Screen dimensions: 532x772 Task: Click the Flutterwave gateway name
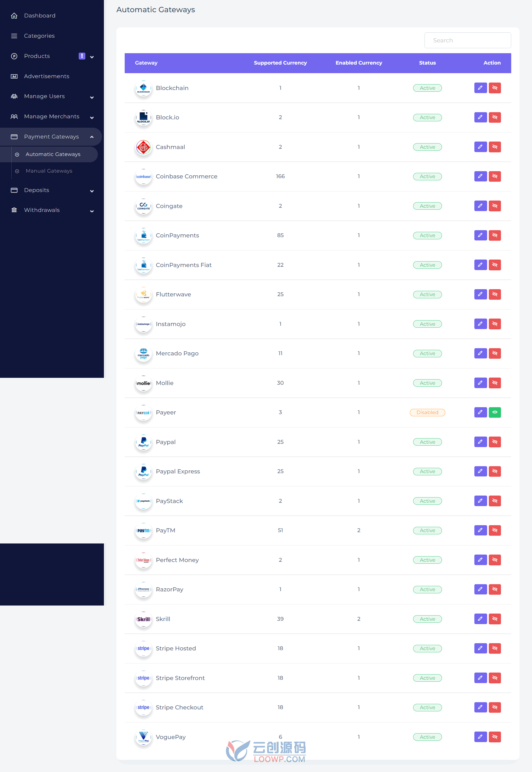coord(173,294)
